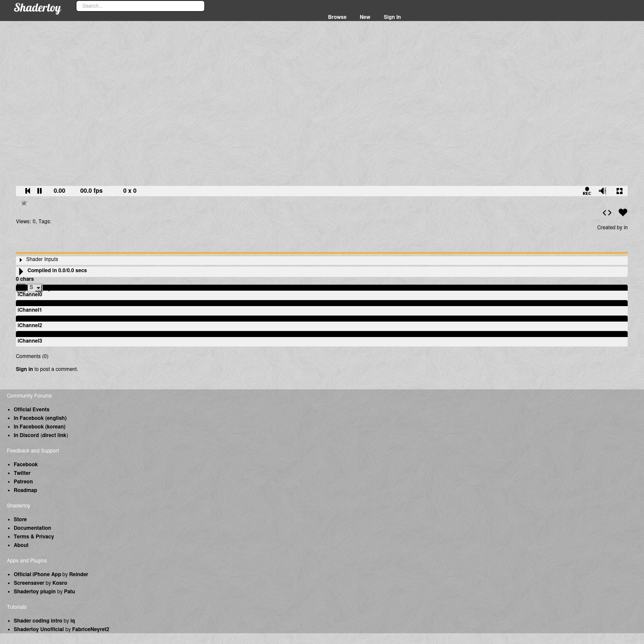Start recording with REC icon
The height and width of the screenshot is (644, 644).
587,191
